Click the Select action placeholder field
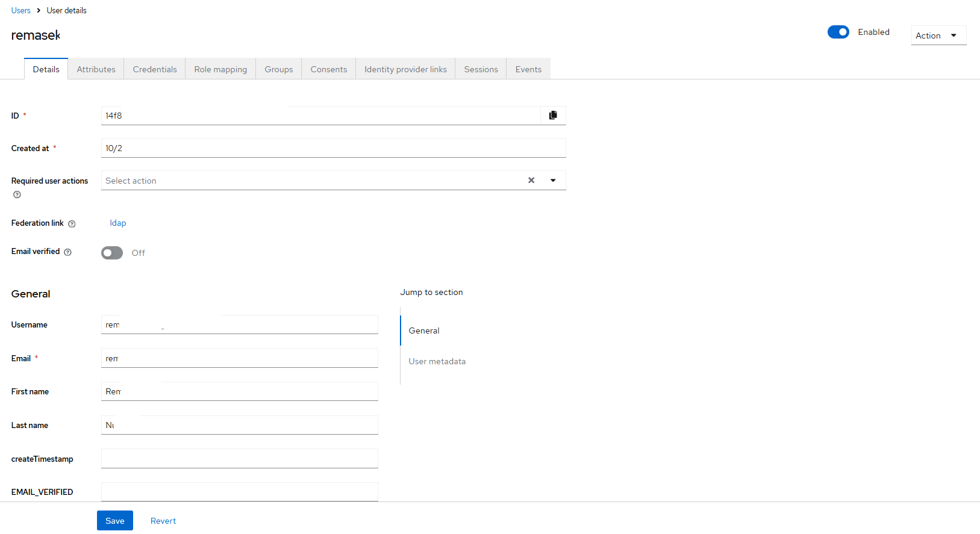This screenshot has height=534, width=980. (x=313, y=181)
